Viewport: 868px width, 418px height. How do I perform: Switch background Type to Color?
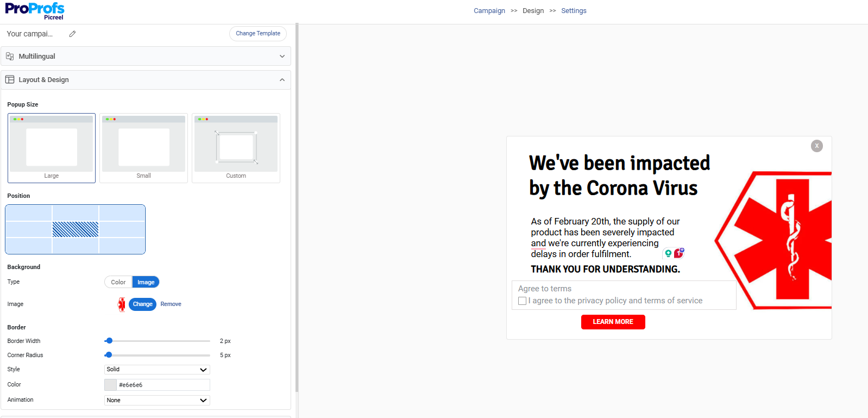point(117,282)
